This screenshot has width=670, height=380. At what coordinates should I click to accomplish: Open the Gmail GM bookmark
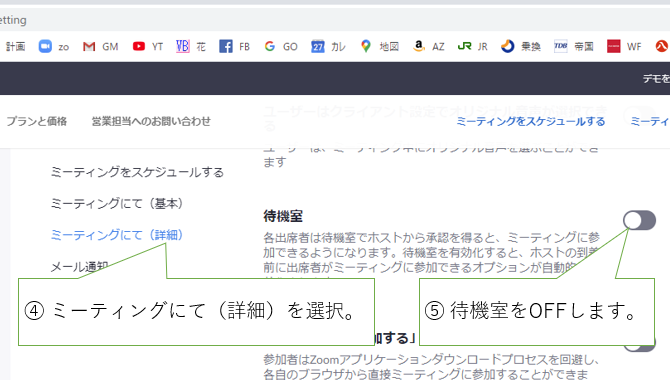pyautogui.click(x=100, y=46)
